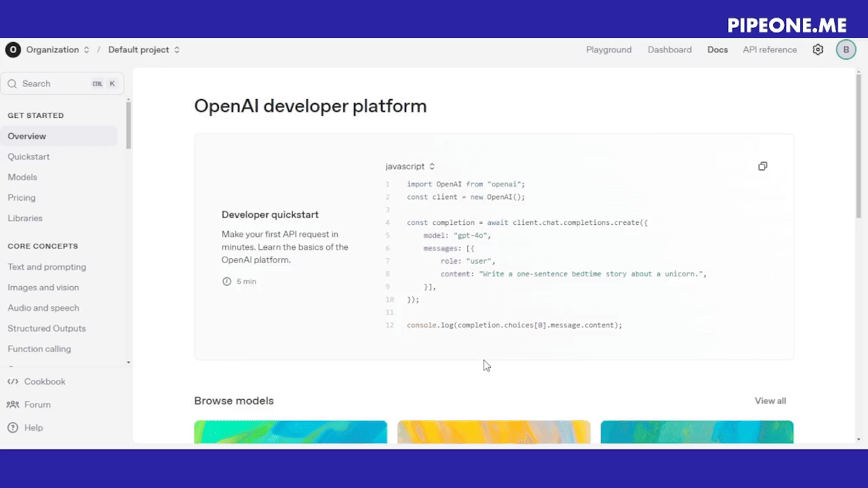Click the Forum people icon

tap(13, 405)
